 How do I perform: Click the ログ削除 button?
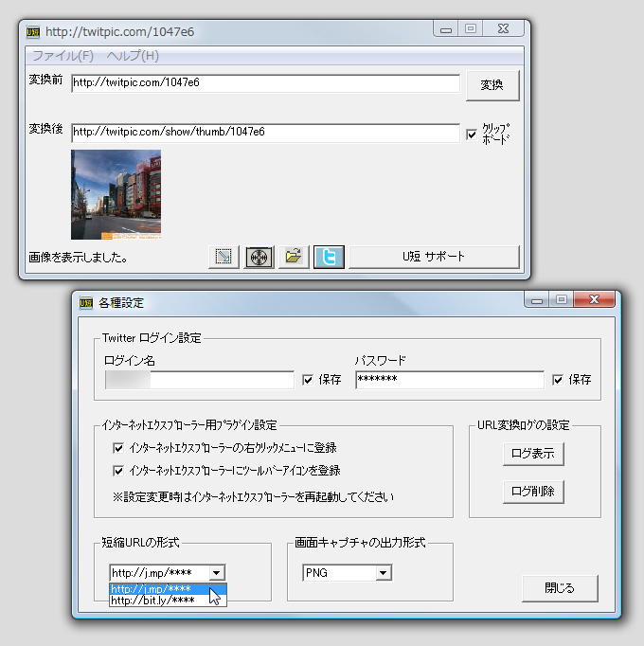[533, 492]
